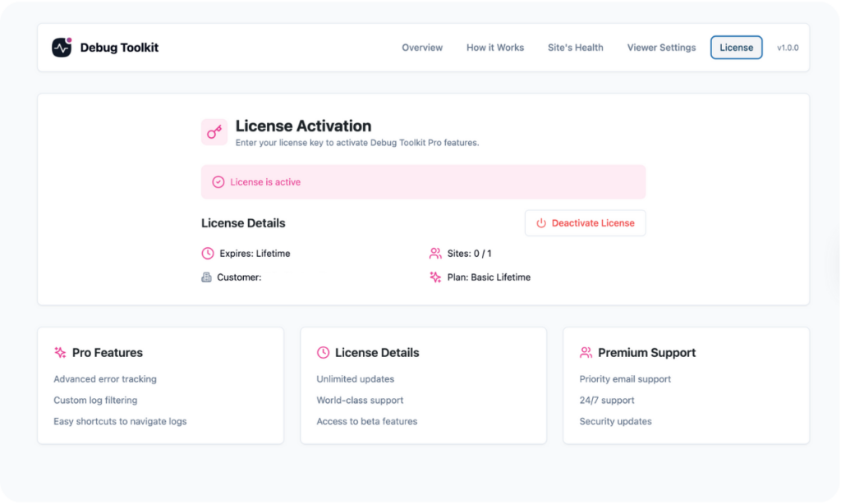Click the people icon in the Premium Support card
Screen dimensions: 841x504
586,352
